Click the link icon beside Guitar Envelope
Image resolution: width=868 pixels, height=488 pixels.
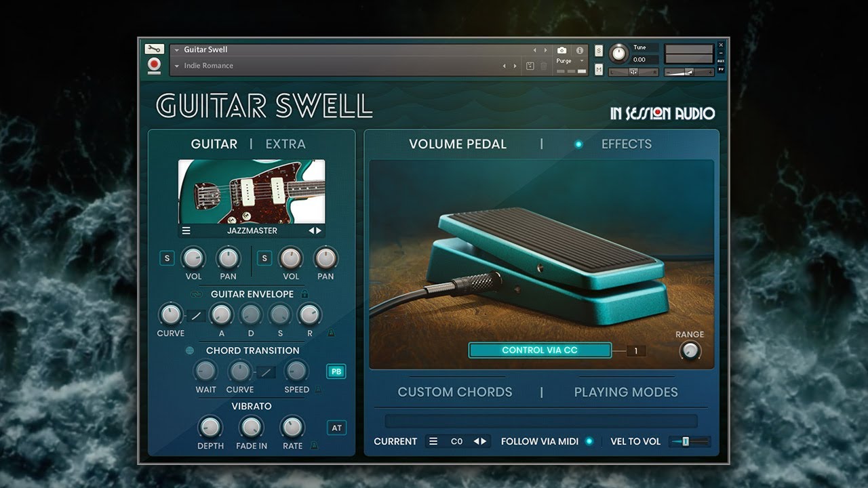coord(197,295)
